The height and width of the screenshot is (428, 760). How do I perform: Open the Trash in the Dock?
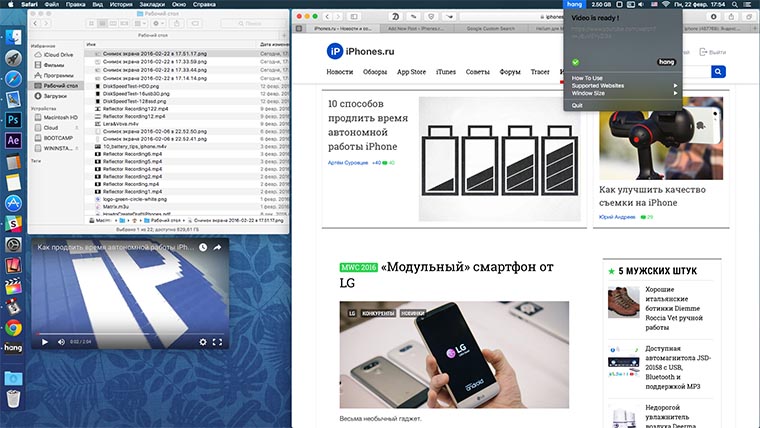13,398
